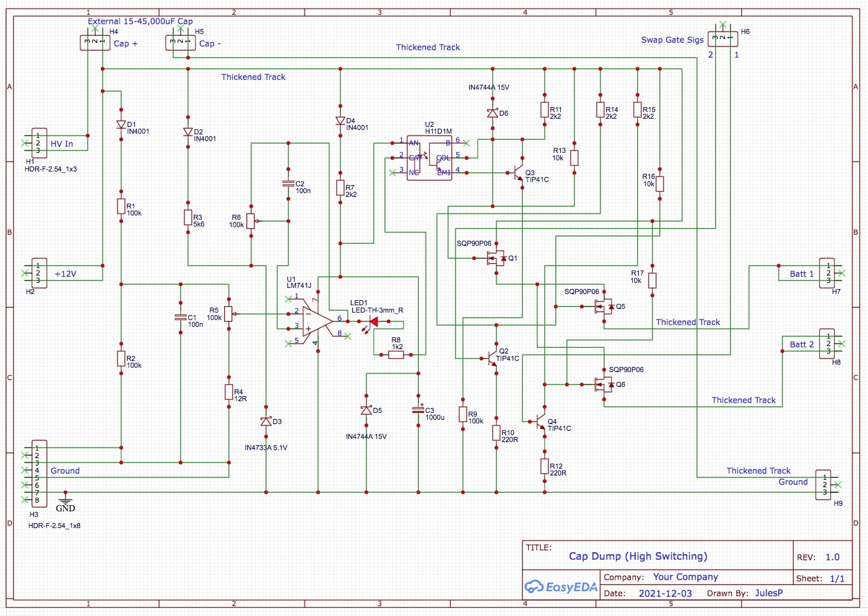Viewport: 868px width, 616px height.
Task: Select the C3 1000u capacitor symbol
Action: 419,410
